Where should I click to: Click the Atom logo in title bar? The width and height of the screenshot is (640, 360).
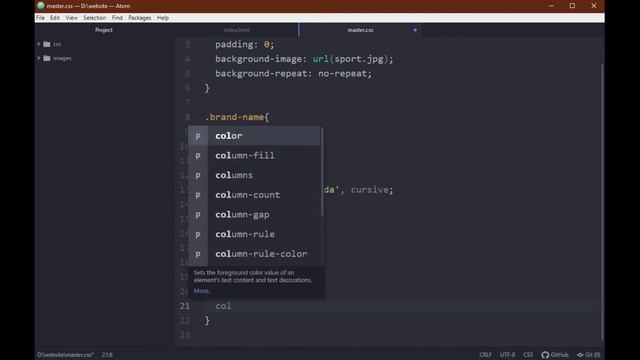coord(41,6)
